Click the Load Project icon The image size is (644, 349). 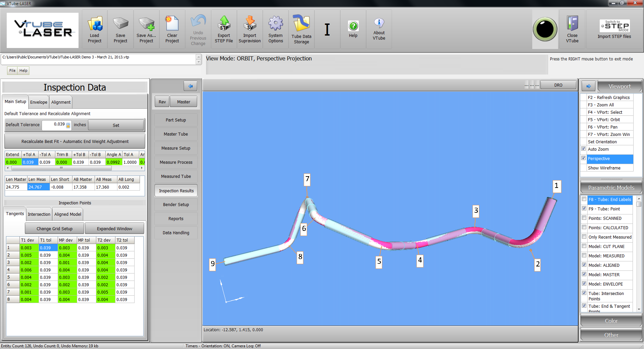[95, 25]
